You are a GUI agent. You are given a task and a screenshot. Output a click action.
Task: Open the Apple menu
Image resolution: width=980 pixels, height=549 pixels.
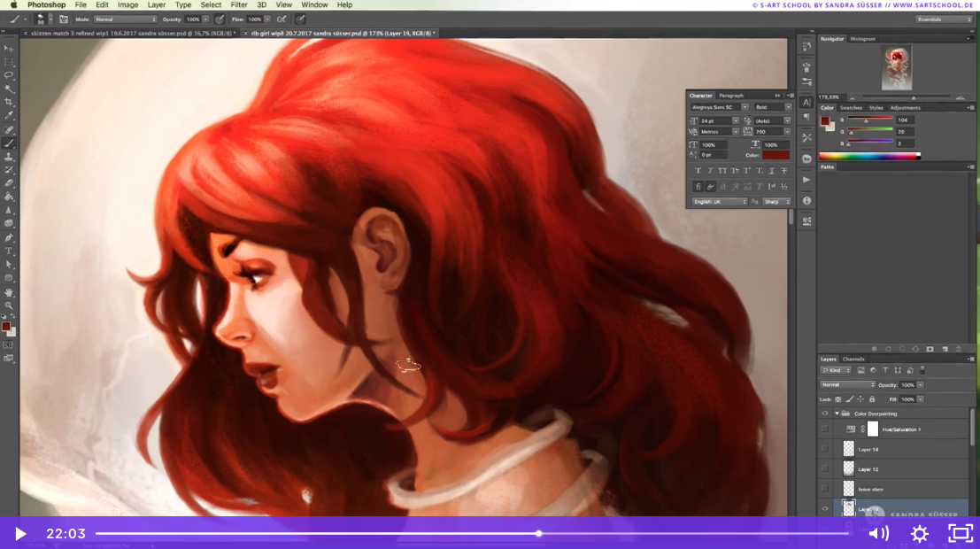pyautogui.click(x=14, y=5)
